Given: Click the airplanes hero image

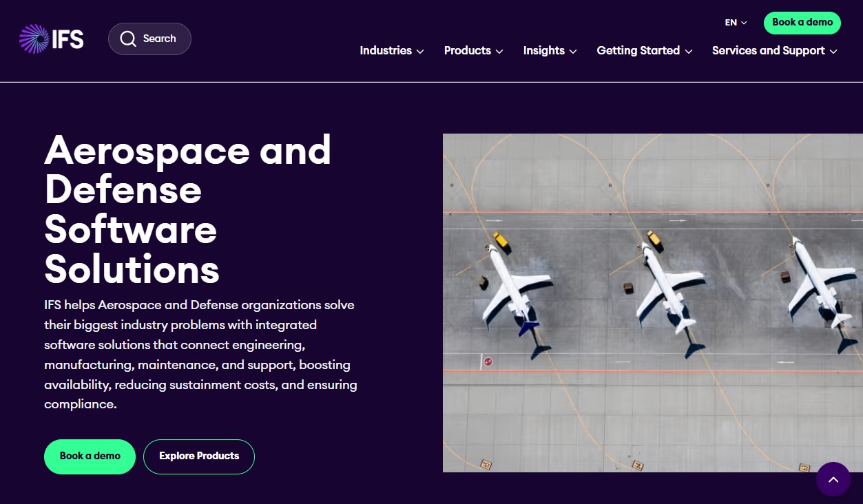Looking at the screenshot, I should [653, 303].
